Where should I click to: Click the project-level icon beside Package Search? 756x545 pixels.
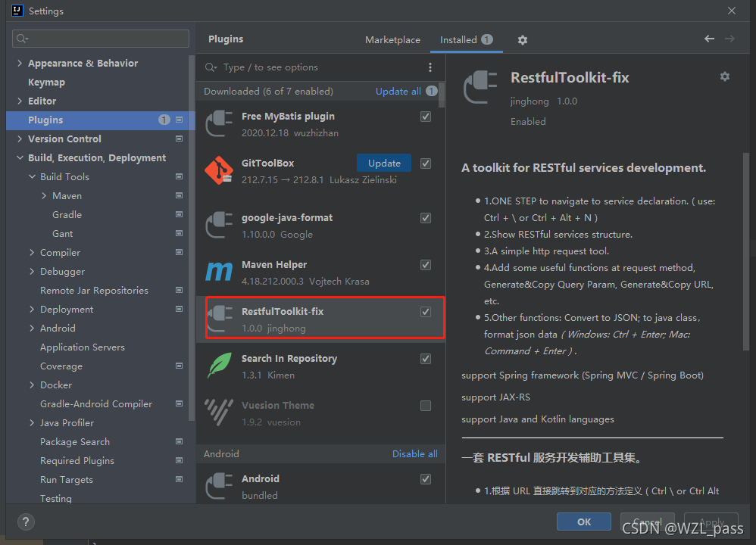(x=180, y=442)
